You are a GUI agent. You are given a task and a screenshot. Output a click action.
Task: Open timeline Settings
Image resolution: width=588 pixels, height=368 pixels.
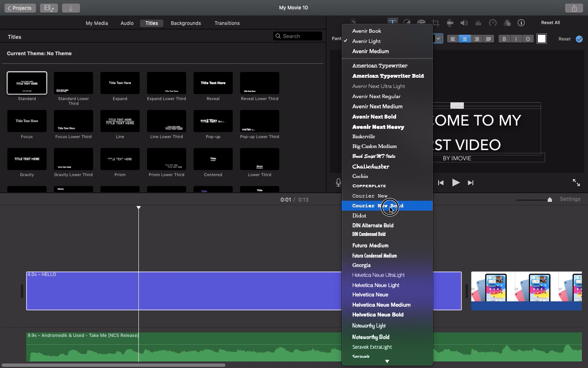click(570, 199)
